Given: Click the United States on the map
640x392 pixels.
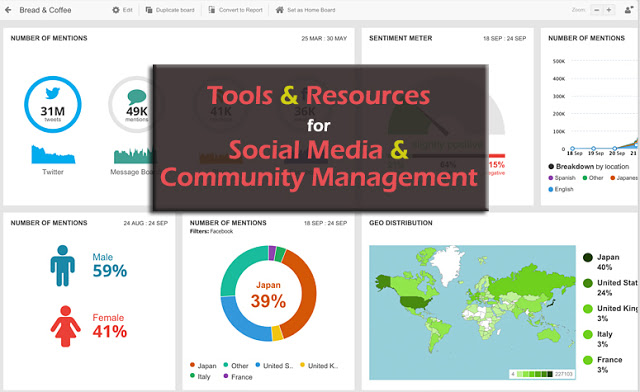Looking at the screenshot, I should click(416, 302).
